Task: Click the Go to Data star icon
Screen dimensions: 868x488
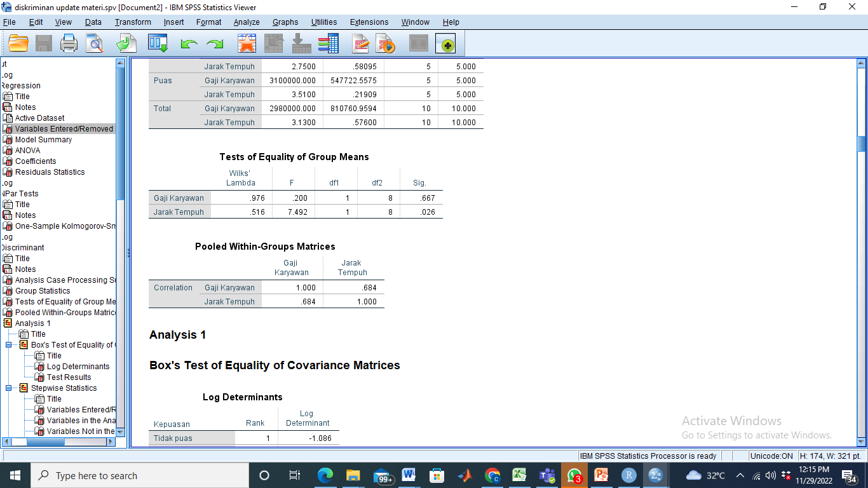Action: tap(247, 43)
